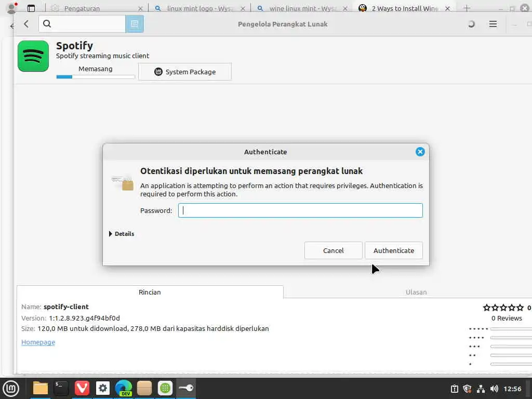Viewport: 532px width, 399px height.
Task: Open the wine linux mint tab
Action: 303,8
